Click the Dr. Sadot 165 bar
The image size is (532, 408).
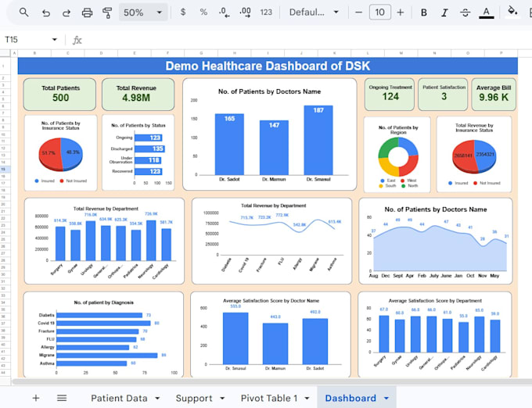coord(229,145)
